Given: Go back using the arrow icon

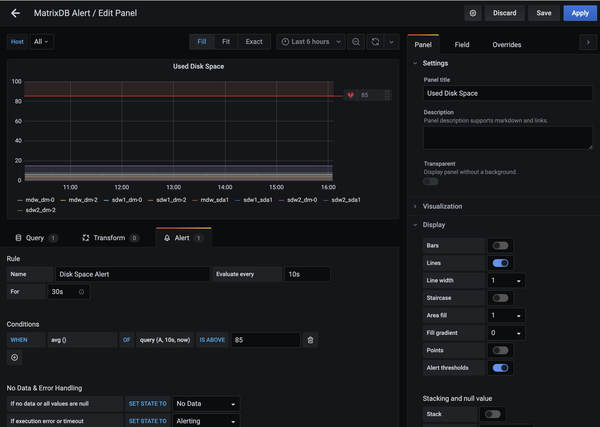Looking at the screenshot, I should point(15,13).
